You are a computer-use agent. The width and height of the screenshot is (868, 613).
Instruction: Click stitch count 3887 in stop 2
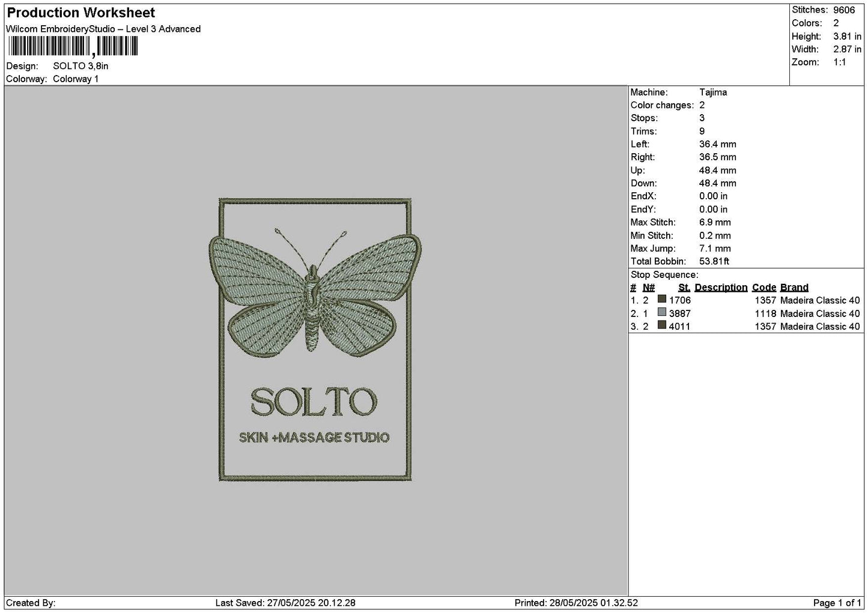click(x=680, y=313)
